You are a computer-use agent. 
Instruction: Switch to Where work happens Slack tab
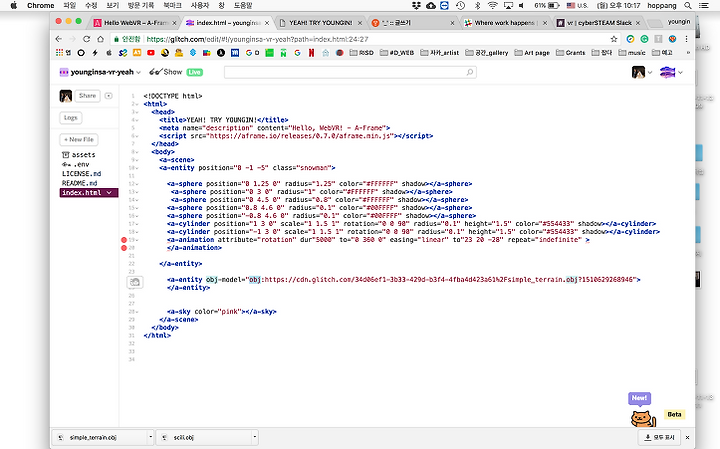coord(505,22)
